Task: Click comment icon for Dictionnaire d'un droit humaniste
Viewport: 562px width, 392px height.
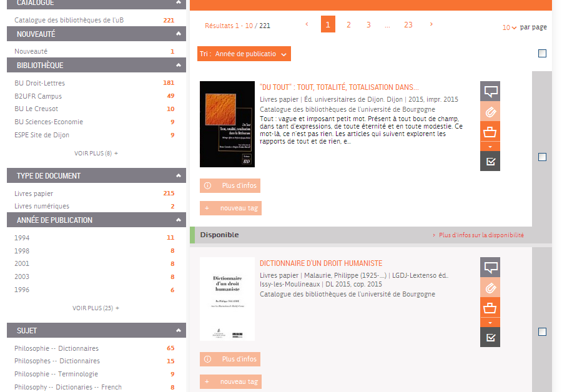Action: [490, 267]
